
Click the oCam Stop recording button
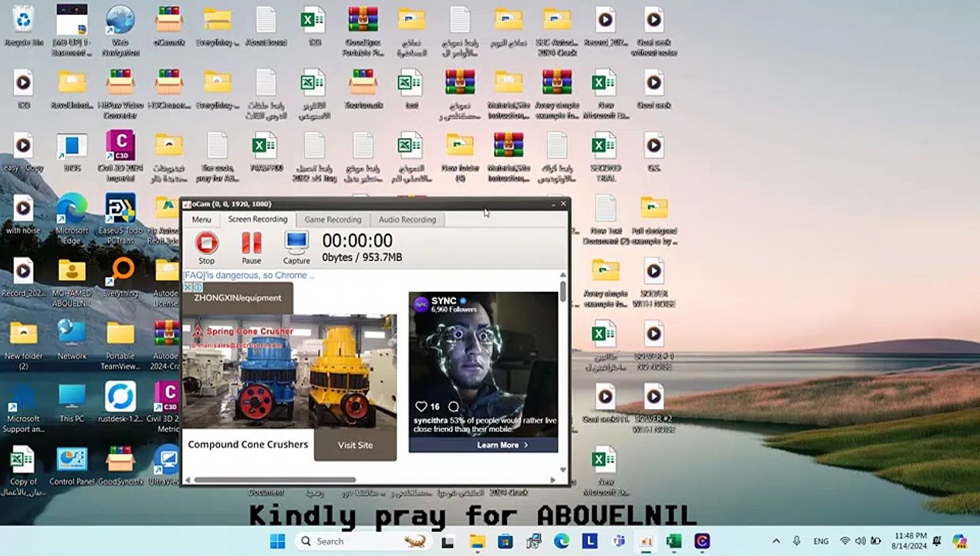(x=206, y=249)
